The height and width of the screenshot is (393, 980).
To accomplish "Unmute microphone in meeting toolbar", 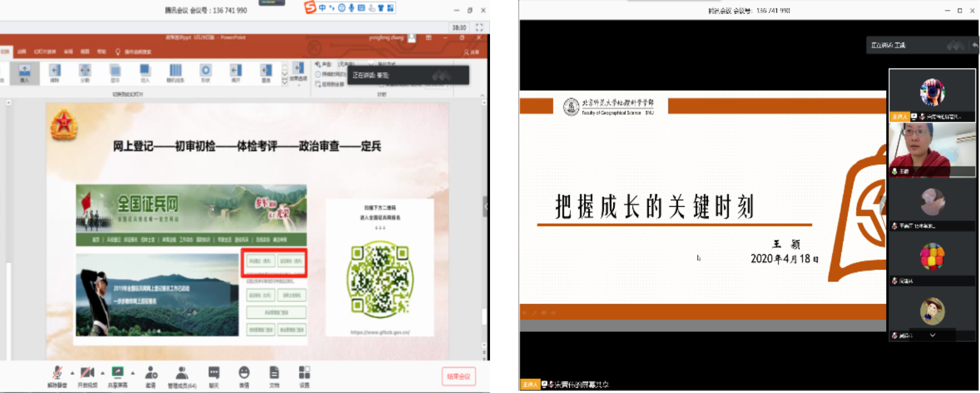I will (57, 374).
